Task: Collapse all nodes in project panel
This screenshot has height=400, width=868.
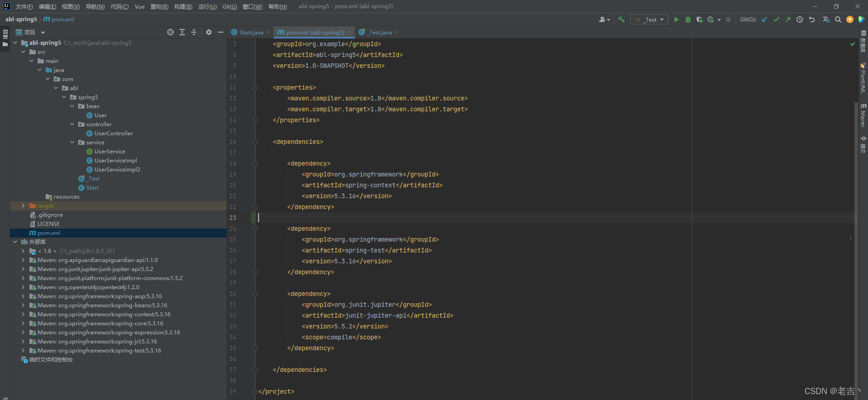Action: click(x=194, y=32)
